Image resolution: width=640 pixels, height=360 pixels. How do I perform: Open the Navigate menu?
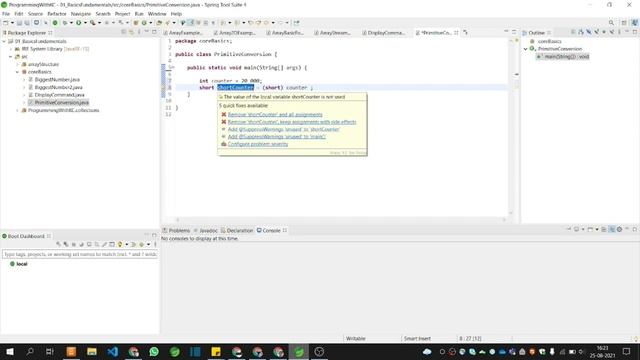(x=81, y=13)
